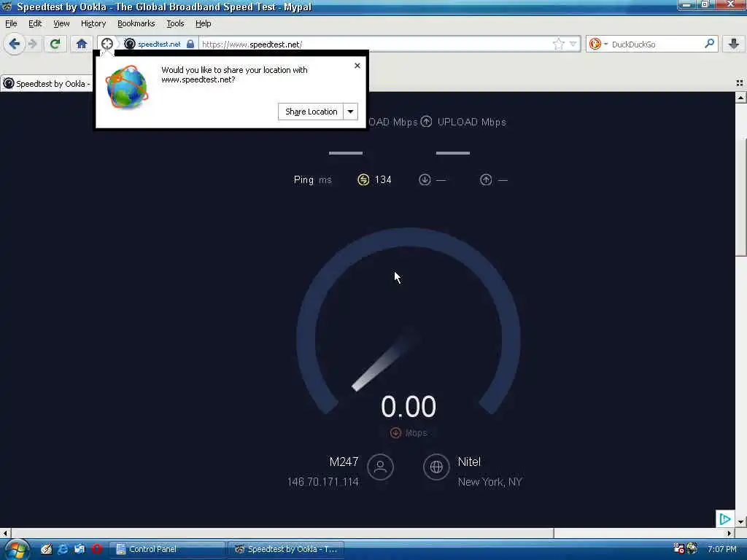Click the M247 provider person icon
Image resolution: width=747 pixels, height=560 pixels.
tap(380, 467)
